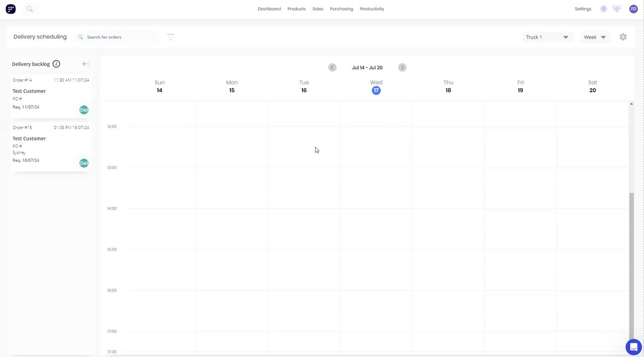Go to Settings in the top bar

[583, 9]
